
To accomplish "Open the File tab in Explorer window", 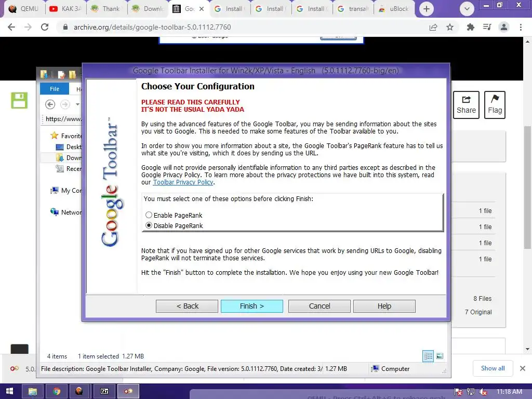I will point(55,89).
